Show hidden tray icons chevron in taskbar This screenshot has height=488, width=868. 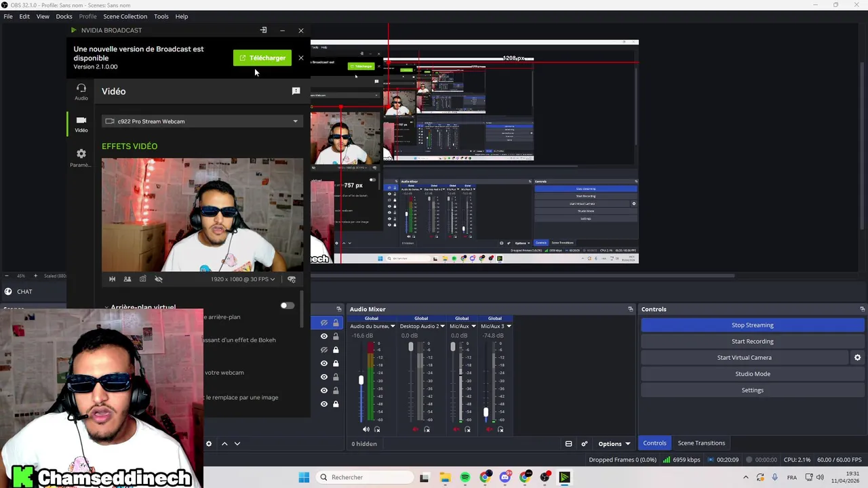click(745, 477)
